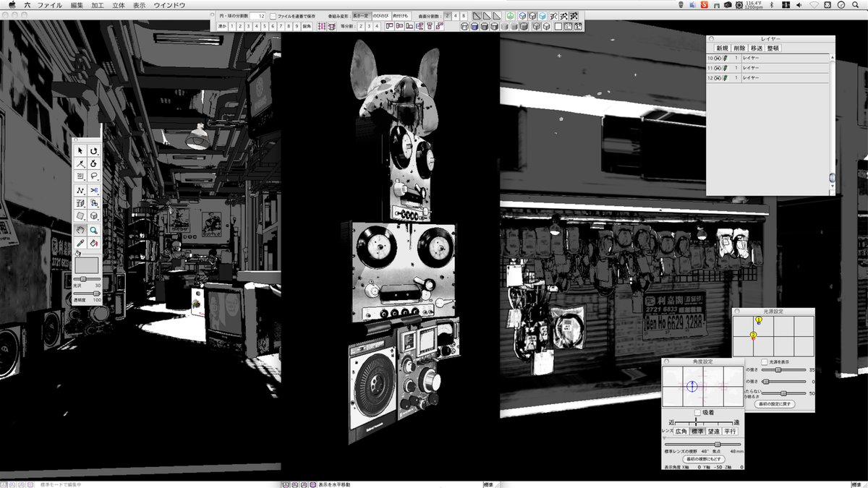Click the gray color swatch in the tool palette
This screenshot has width=868, height=488.
click(87, 265)
